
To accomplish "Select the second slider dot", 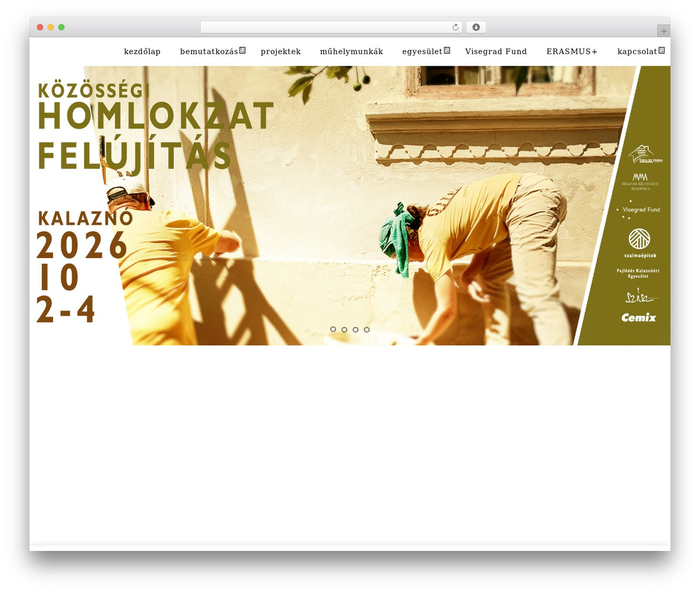I will pyautogui.click(x=345, y=329).
